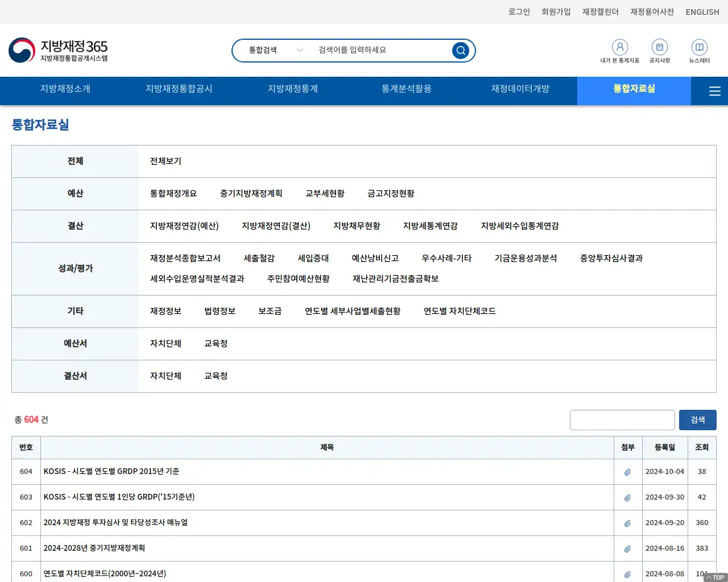This screenshot has width=728, height=582.
Task: Open 내가 본 통계지표 user icon
Action: (x=620, y=47)
